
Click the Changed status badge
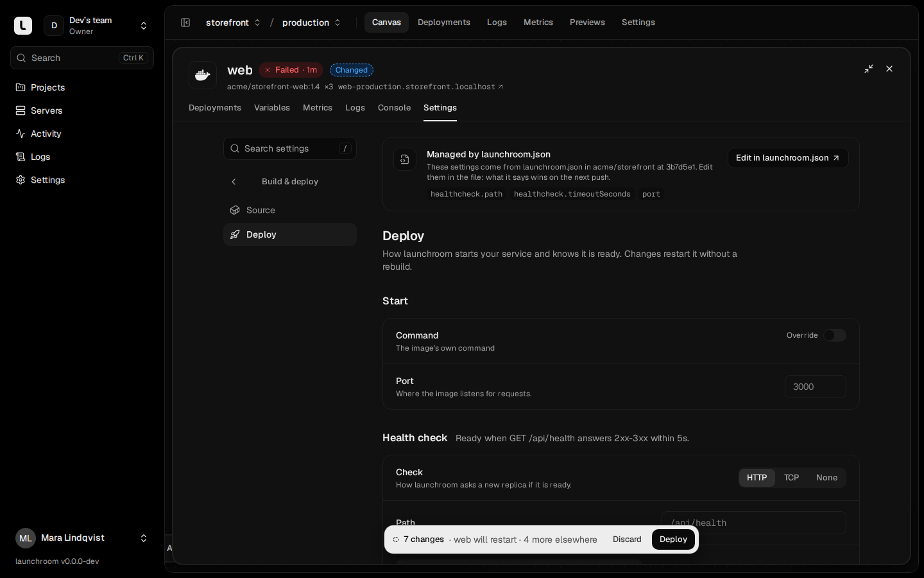pos(352,70)
